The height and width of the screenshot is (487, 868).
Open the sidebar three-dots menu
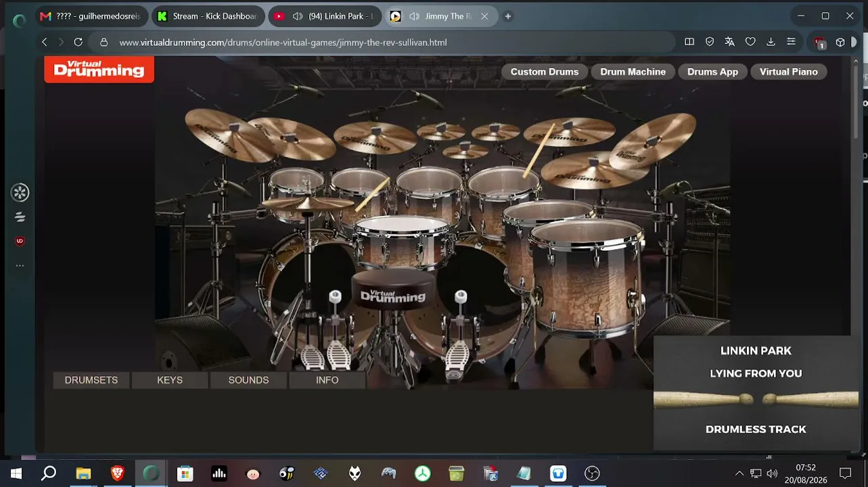(20, 266)
